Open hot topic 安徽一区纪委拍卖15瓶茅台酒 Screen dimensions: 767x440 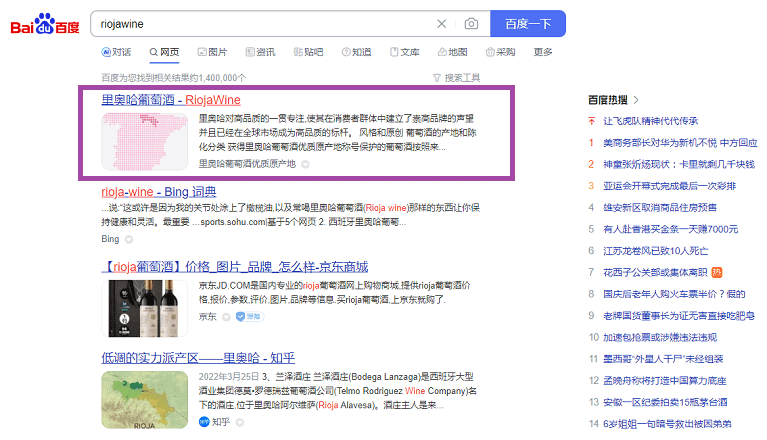tap(665, 402)
